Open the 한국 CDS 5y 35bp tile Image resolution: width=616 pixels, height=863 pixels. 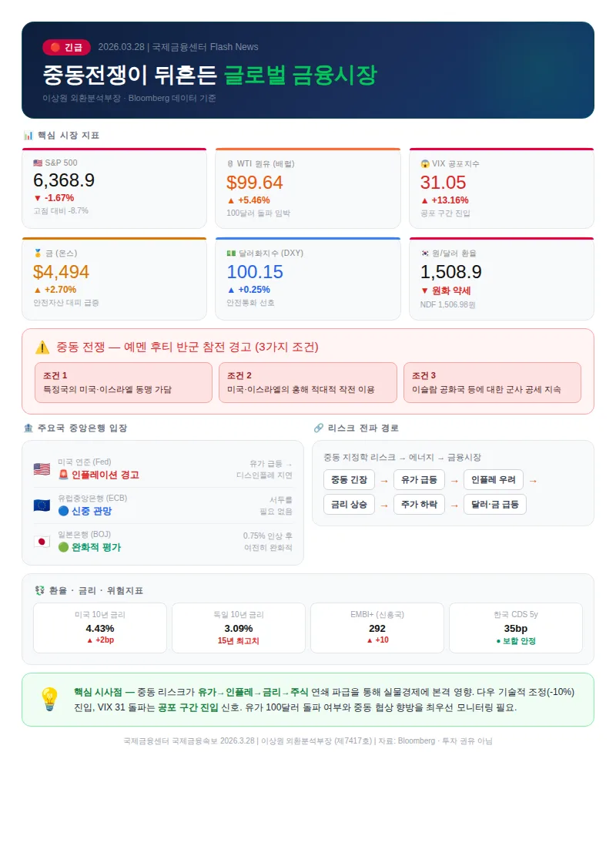(516, 628)
